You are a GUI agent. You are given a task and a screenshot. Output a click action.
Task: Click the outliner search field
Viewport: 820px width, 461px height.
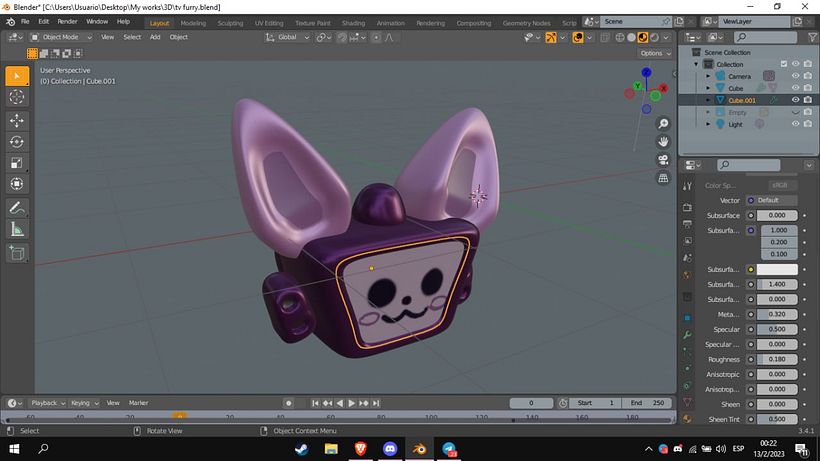(x=765, y=37)
